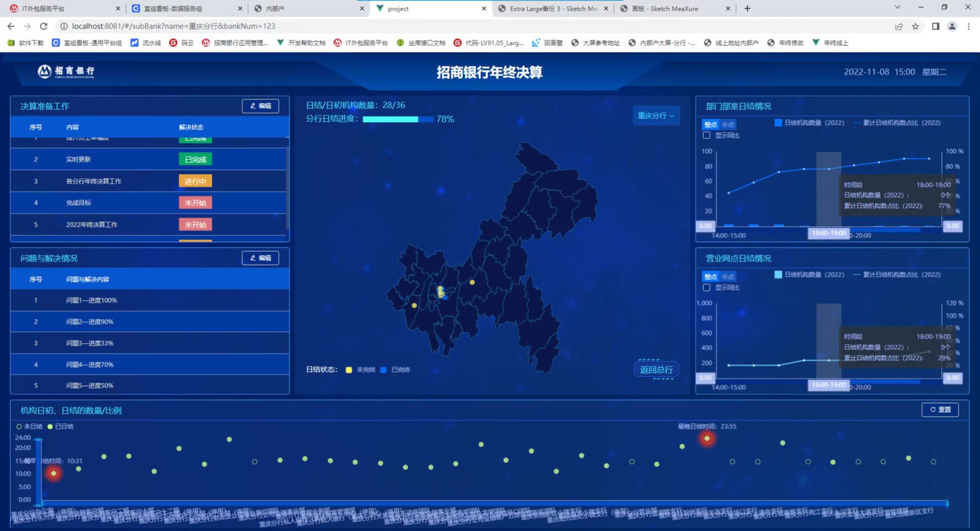This screenshot has width=980, height=531.
Task: Click the browser forward arrow
Action: 28,26
